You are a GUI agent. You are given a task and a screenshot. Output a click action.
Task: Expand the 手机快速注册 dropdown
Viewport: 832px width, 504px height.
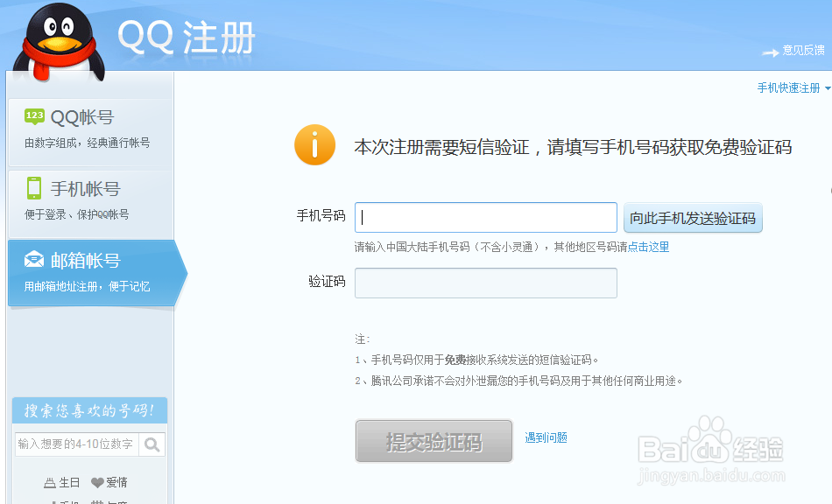[793, 88]
